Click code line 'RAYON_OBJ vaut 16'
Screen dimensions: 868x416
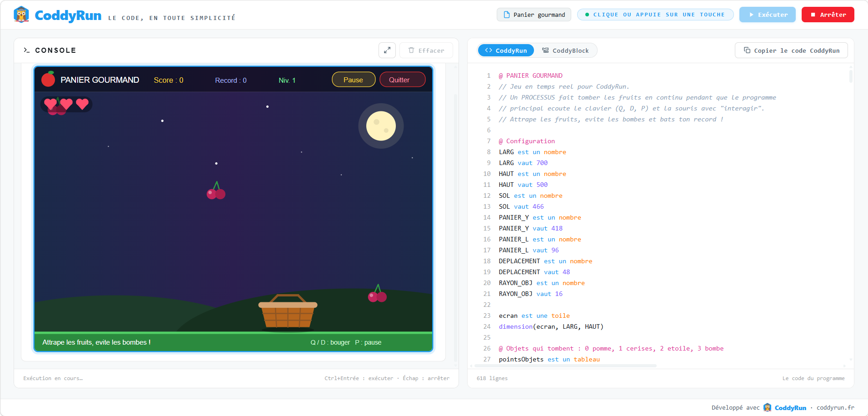click(x=531, y=294)
